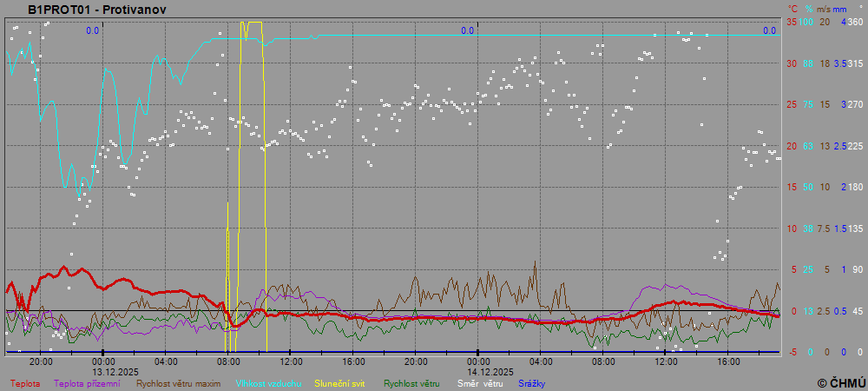Image resolution: width=868 pixels, height=391 pixels.
Task: Select the green Rychlost větru legend label
Action: [x=411, y=383]
